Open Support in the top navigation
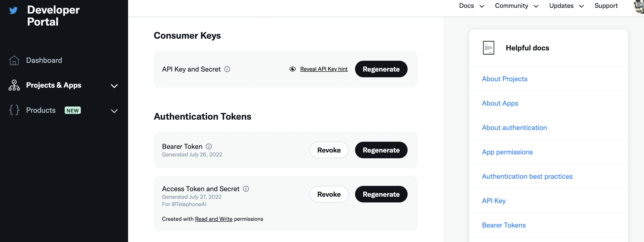Screen dimensions: 644x242 tap(606, 6)
